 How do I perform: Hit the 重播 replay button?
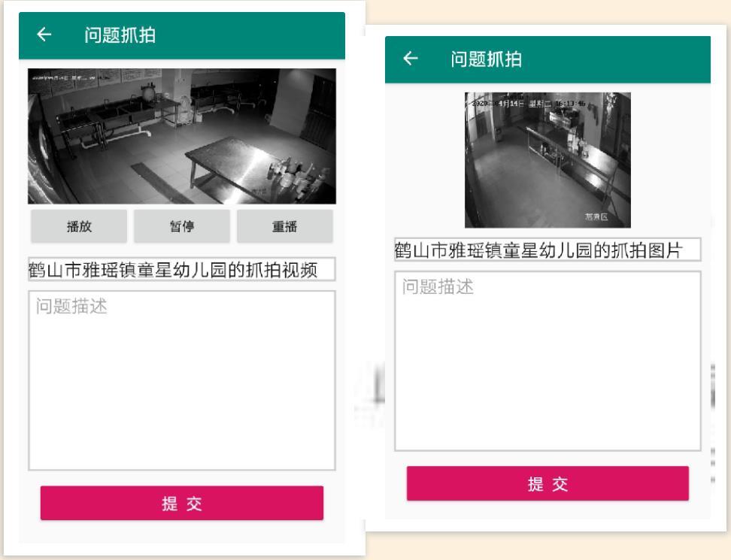[284, 227]
